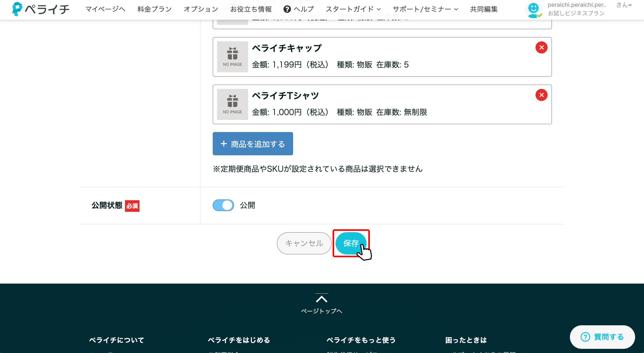Click the 商品を追加する button
This screenshot has width=644, height=353.
[253, 144]
